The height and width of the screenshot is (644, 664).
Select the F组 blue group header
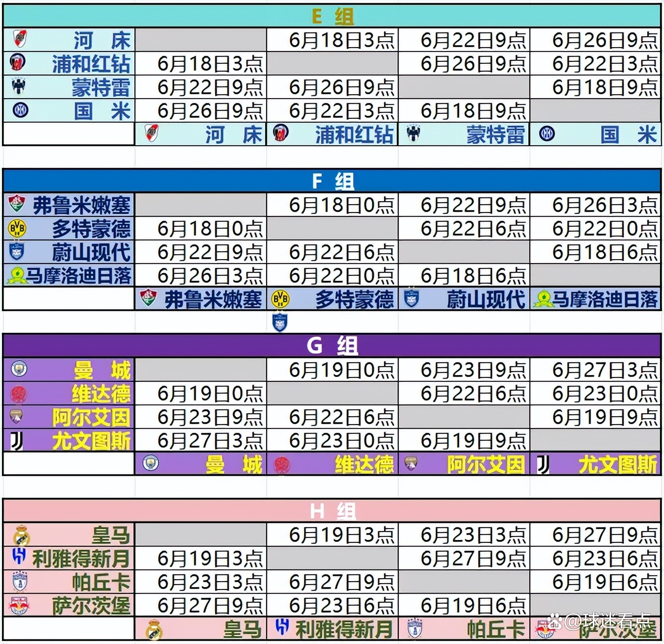[x=332, y=181]
